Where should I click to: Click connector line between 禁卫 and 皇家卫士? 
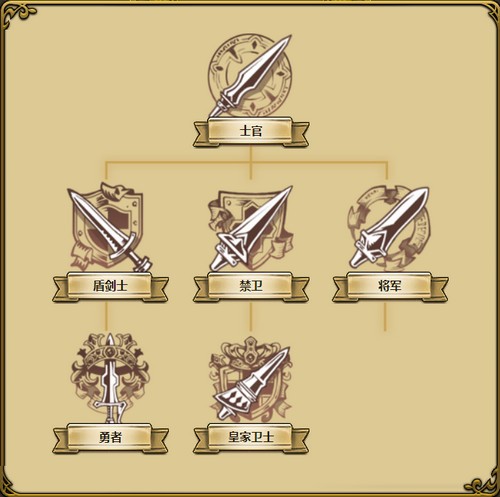[x=251, y=317]
